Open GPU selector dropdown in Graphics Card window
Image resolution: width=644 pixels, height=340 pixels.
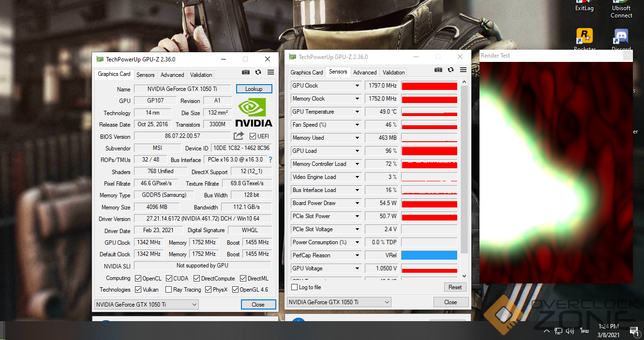(146, 304)
